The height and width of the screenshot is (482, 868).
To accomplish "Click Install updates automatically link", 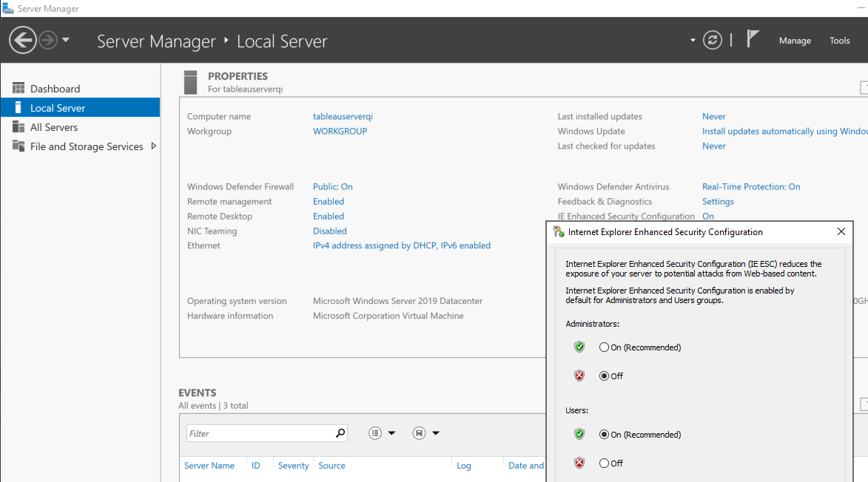I will pyautogui.click(x=785, y=131).
